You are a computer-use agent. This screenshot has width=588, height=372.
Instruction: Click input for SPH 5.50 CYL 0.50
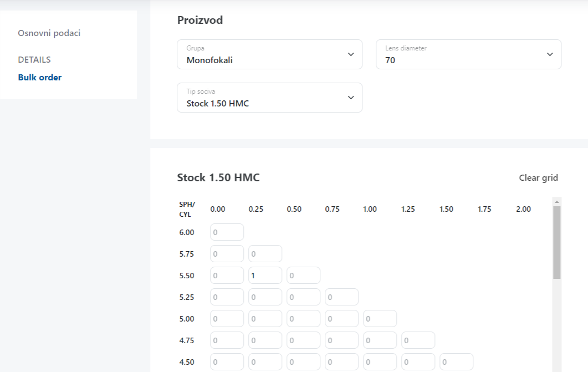pyautogui.click(x=303, y=276)
